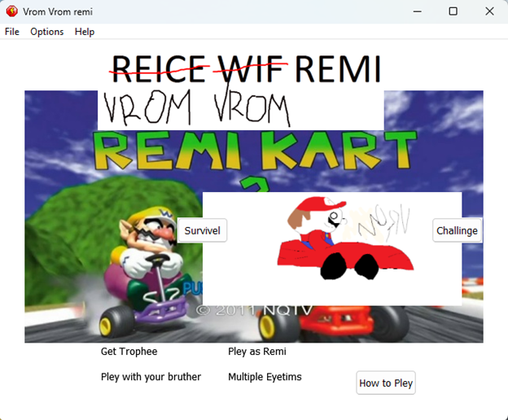Click the 'Pley as Remi' text
Viewport: 508px width, 420px height.
click(x=257, y=352)
